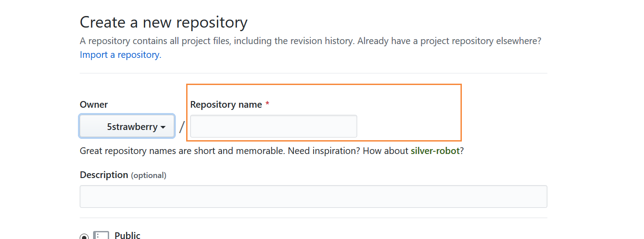Use the silver-robot name suggestion
Viewport: 644px width, 239px height.
(435, 151)
